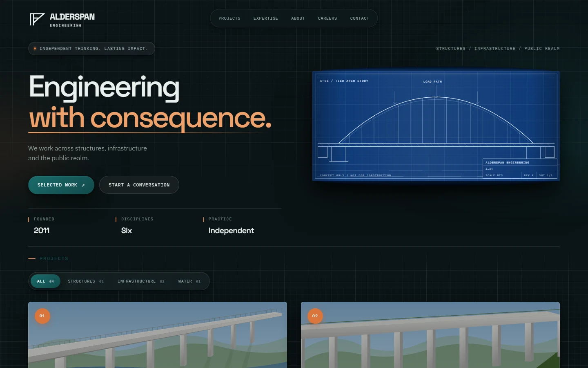Click the 'Engineering' headline word
Image resolution: width=588 pixels, height=368 pixels.
click(104, 87)
